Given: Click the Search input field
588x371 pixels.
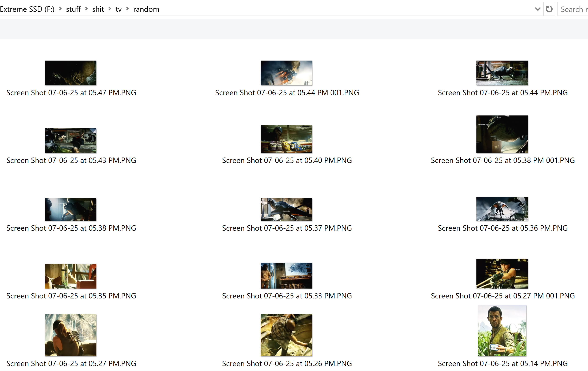Looking at the screenshot, I should point(573,9).
